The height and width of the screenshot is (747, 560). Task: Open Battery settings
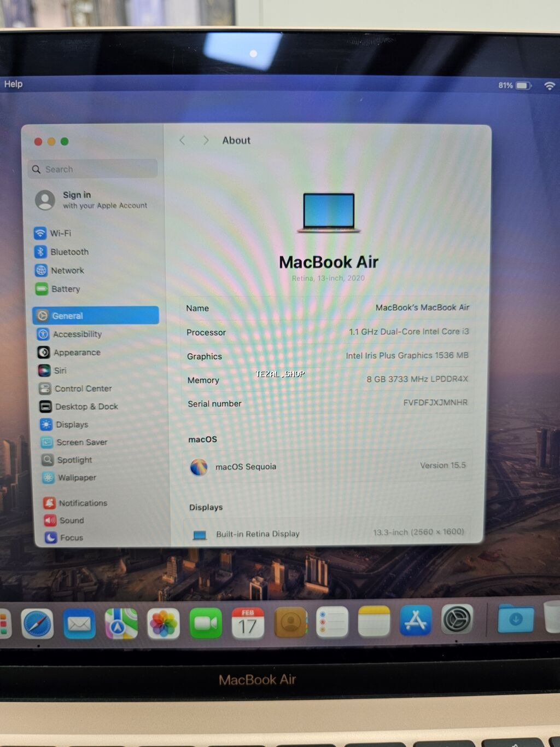tap(65, 289)
